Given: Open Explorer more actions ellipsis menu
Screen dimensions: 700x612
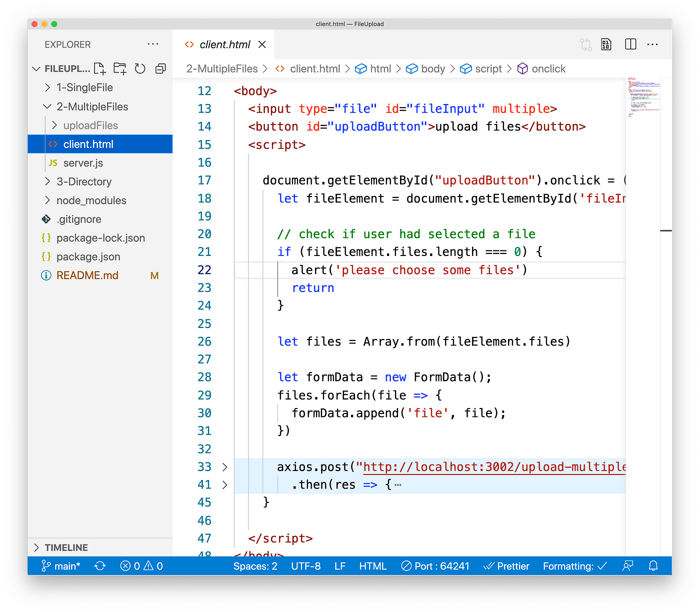Looking at the screenshot, I should coord(153,44).
